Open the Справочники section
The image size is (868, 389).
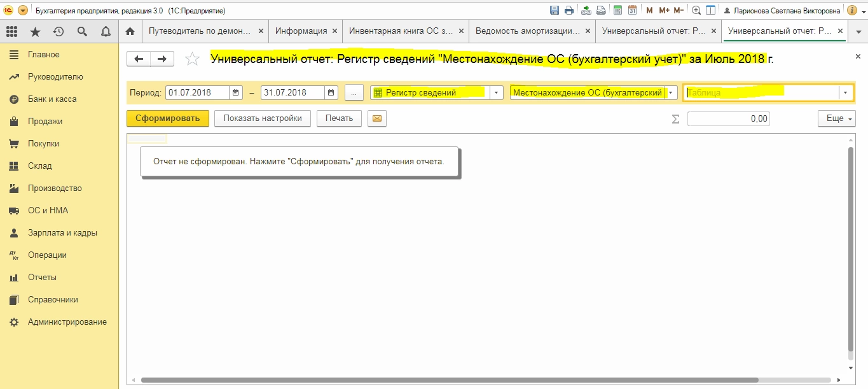tap(59, 300)
